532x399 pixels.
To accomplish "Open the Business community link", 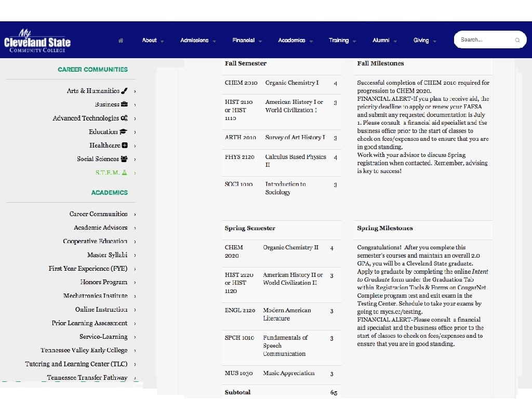I will tap(107, 104).
